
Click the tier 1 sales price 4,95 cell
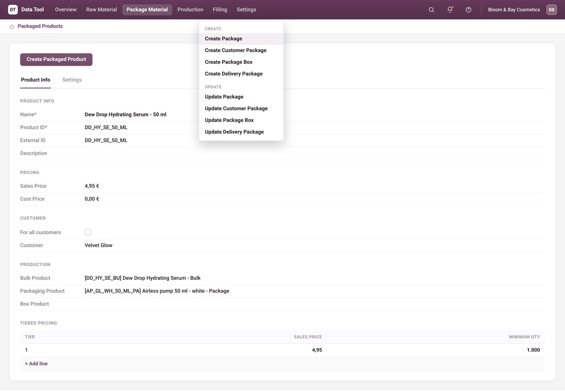(x=317, y=350)
